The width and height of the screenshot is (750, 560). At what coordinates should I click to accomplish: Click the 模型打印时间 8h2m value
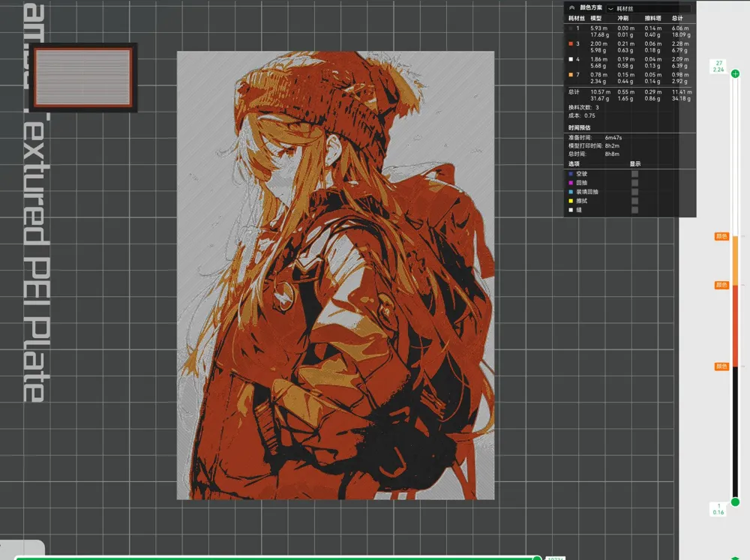click(x=612, y=145)
